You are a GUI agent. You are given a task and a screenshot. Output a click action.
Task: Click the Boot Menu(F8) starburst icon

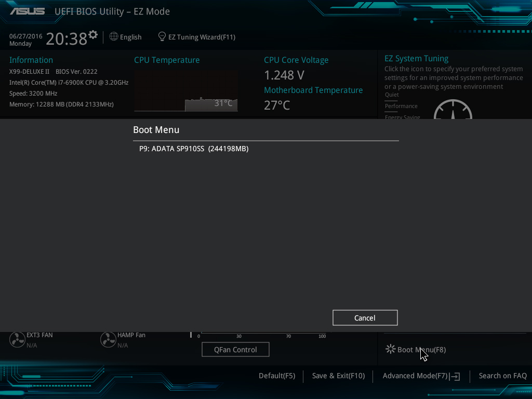coord(390,349)
